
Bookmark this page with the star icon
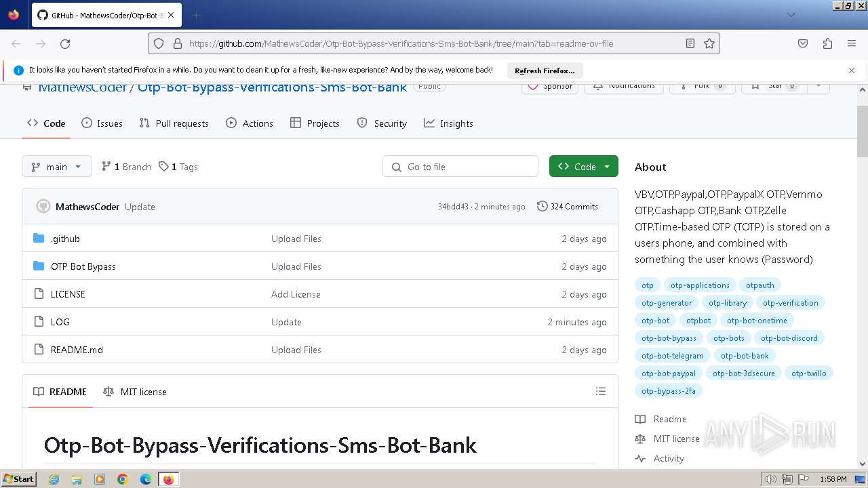click(709, 43)
